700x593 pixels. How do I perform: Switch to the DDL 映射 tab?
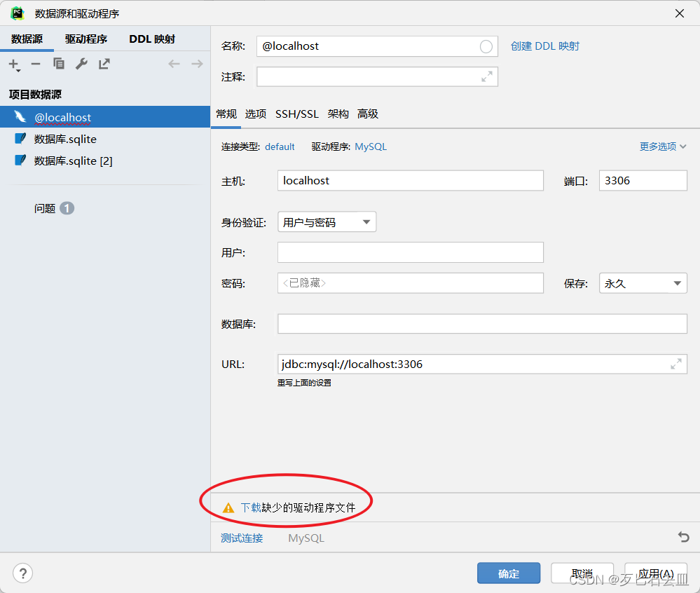tap(151, 39)
